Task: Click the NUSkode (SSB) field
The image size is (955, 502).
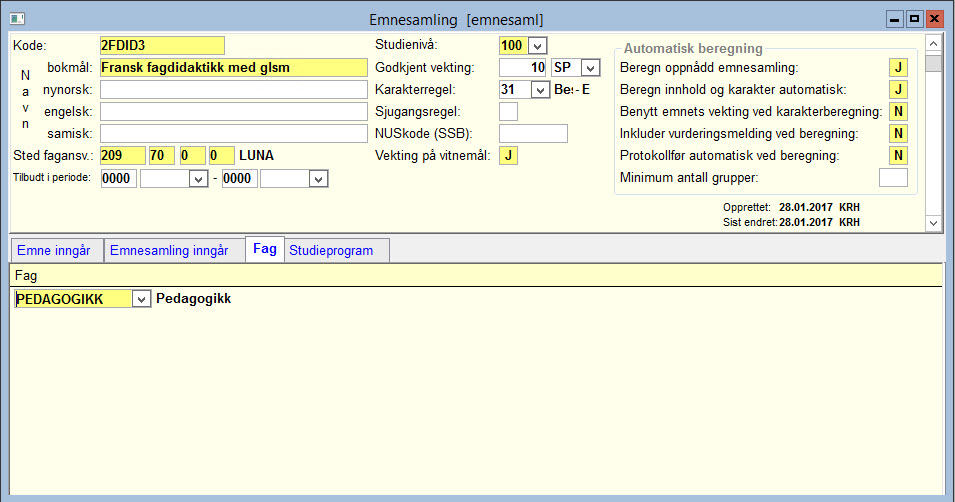Action: [x=533, y=133]
